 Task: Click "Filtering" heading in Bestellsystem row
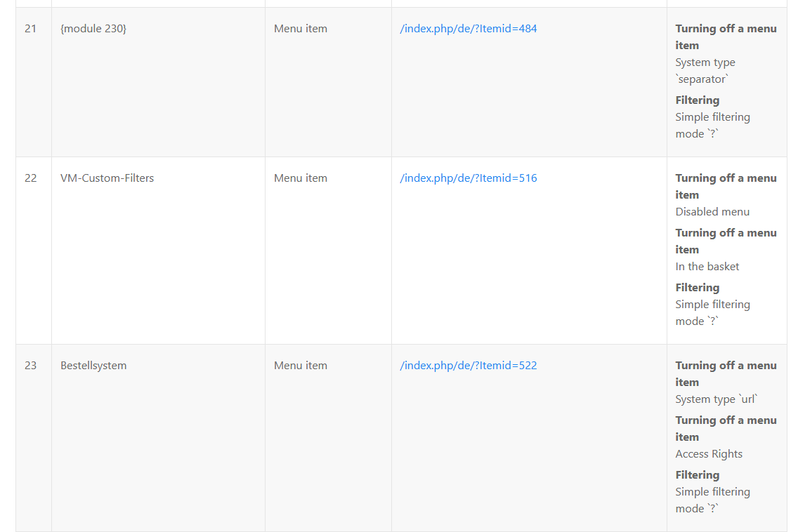pos(698,475)
